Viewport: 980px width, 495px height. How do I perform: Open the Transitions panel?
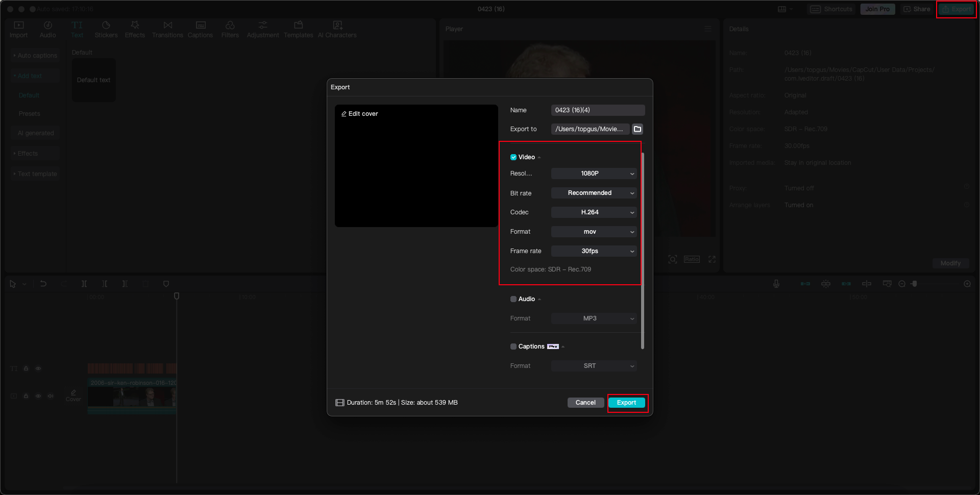167,29
